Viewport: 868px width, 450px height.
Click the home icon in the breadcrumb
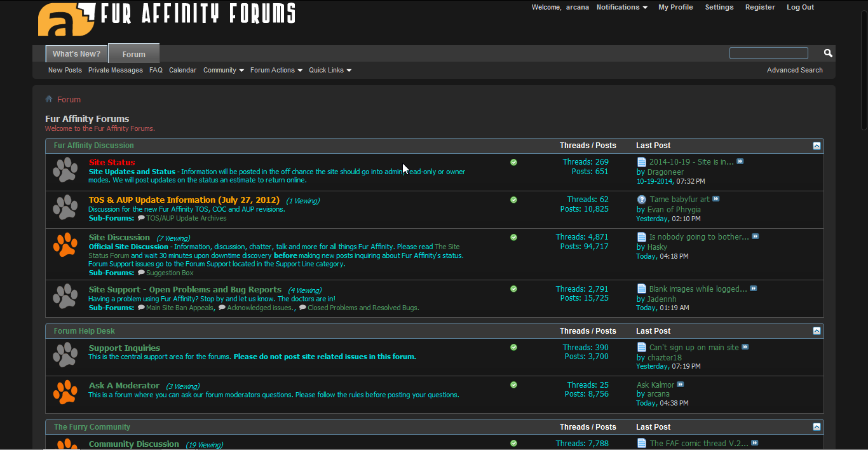(48, 99)
